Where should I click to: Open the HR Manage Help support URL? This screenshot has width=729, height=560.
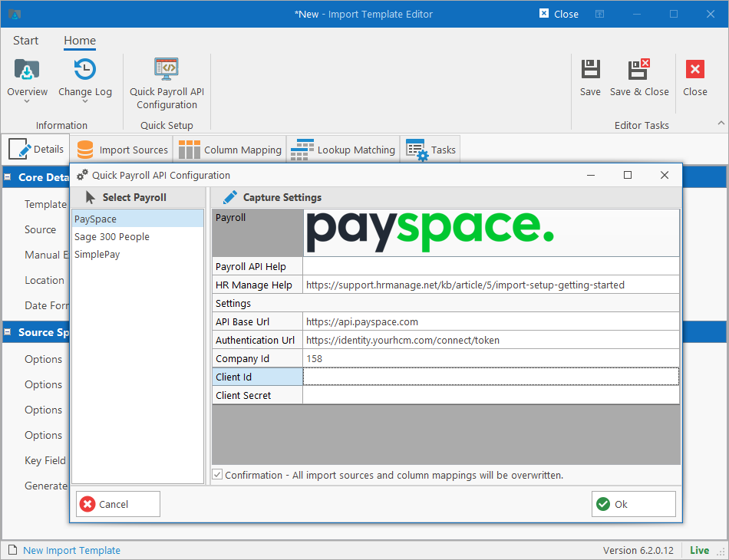[x=465, y=285]
